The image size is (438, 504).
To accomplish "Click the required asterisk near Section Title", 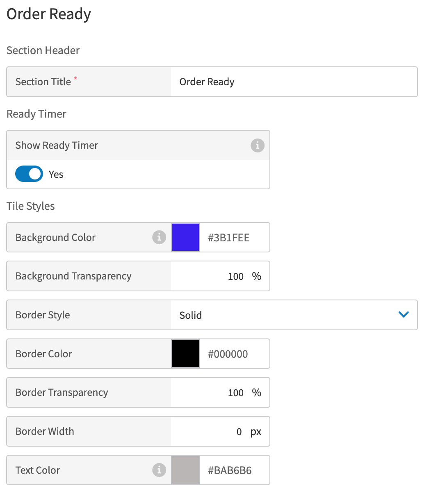I will [75, 79].
